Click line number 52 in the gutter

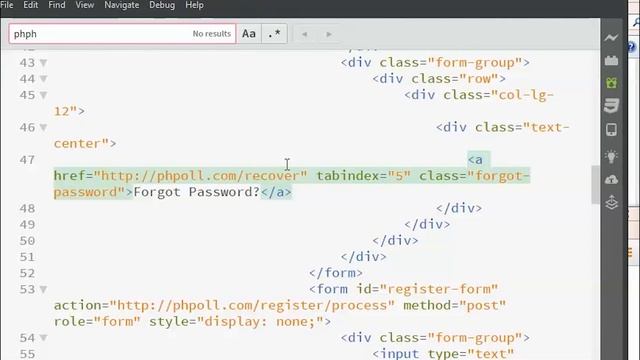pos(27,273)
